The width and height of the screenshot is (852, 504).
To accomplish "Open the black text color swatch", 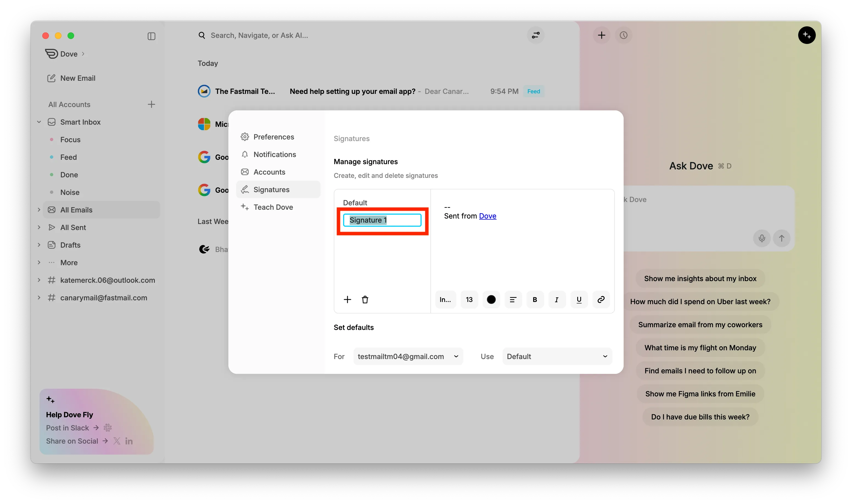I will [491, 299].
